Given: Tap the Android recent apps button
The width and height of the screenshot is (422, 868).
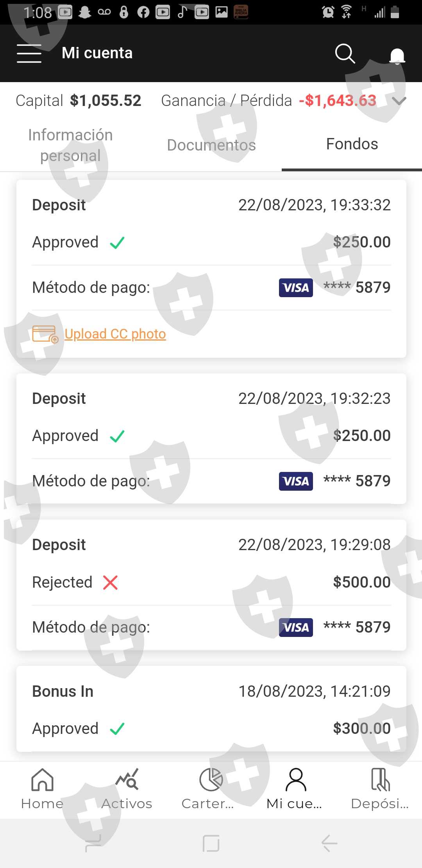Looking at the screenshot, I should [x=94, y=843].
